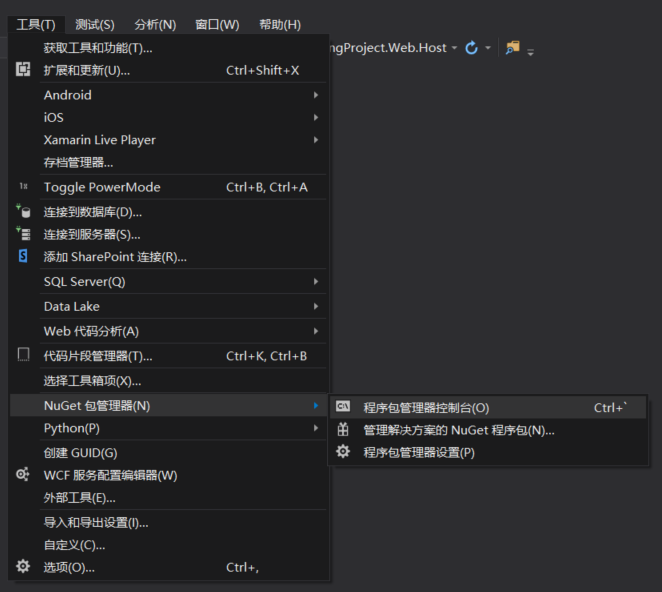Expand the Python(P) submenu
Image resolution: width=662 pixels, height=592 pixels.
168,428
